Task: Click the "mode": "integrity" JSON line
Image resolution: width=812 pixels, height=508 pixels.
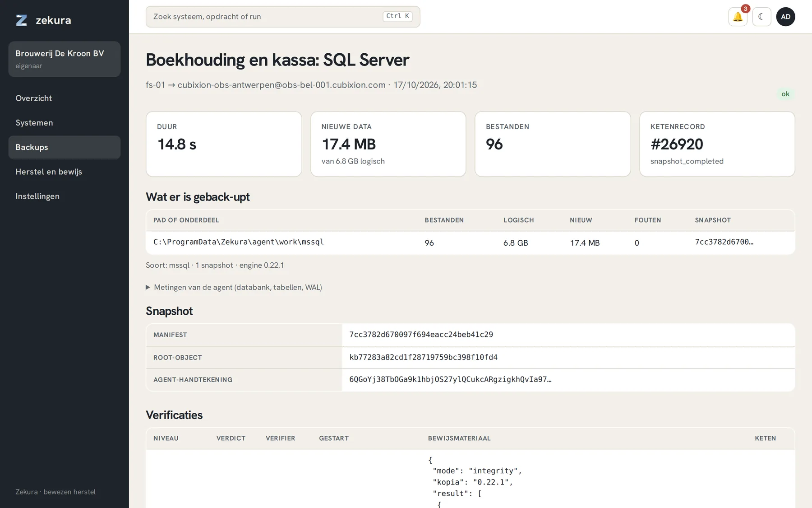Action: click(477, 471)
